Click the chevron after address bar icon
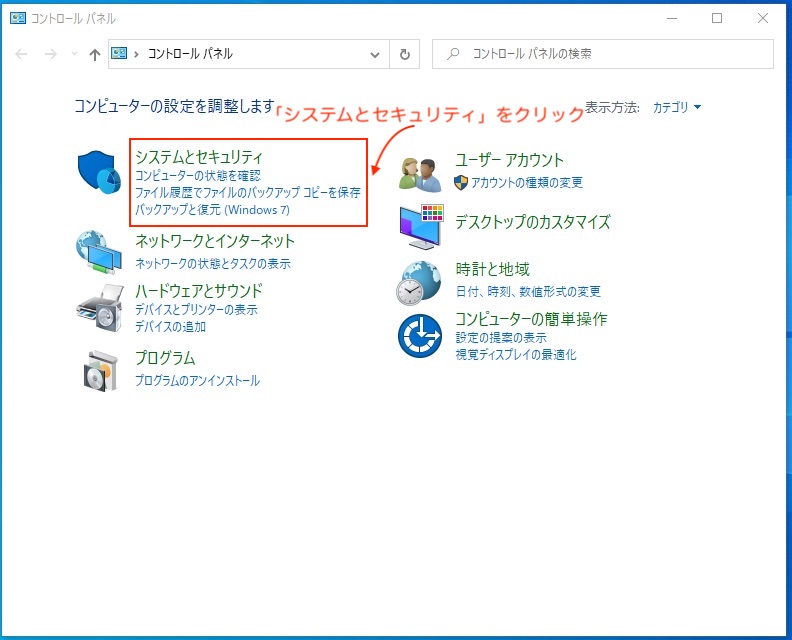792x640 pixels. click(x=136, y=54)
